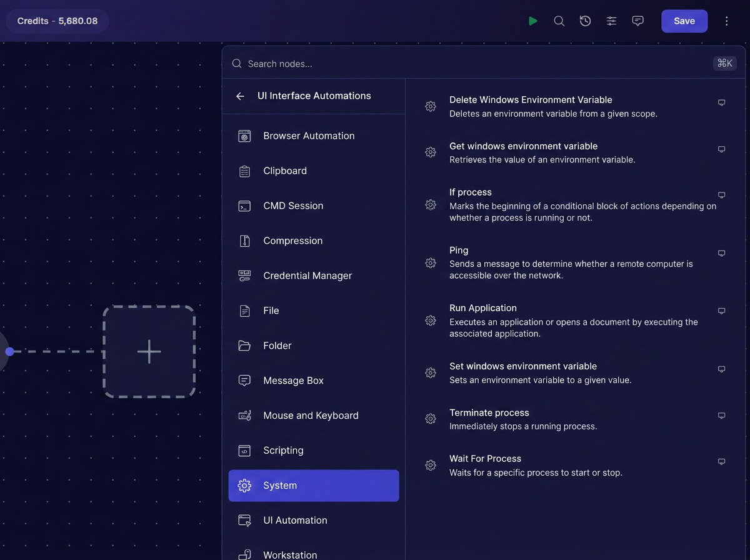Click the CMD Session terminal icon
The width and height of the screenshot is (750, 560).
coord(244,206)
